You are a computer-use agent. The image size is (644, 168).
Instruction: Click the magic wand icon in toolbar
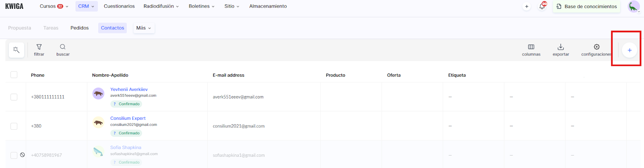pos(17,50)
